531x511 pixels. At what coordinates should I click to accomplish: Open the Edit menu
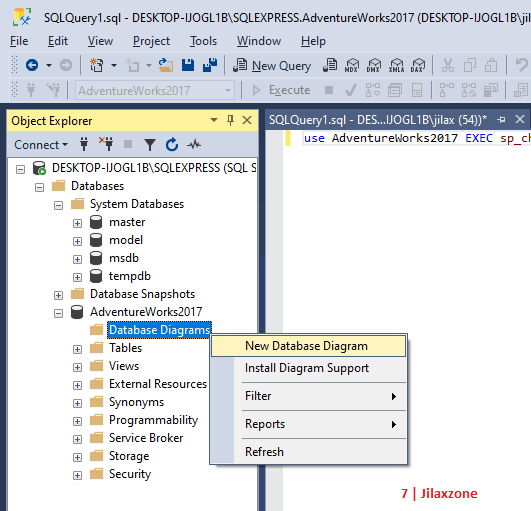58,41
